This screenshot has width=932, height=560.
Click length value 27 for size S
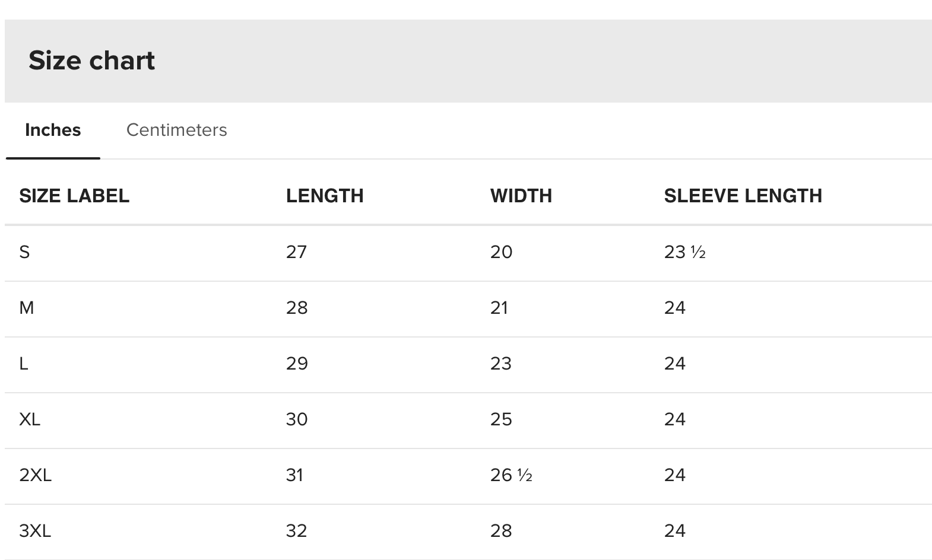pyautogui.click(x=296, y=252)
